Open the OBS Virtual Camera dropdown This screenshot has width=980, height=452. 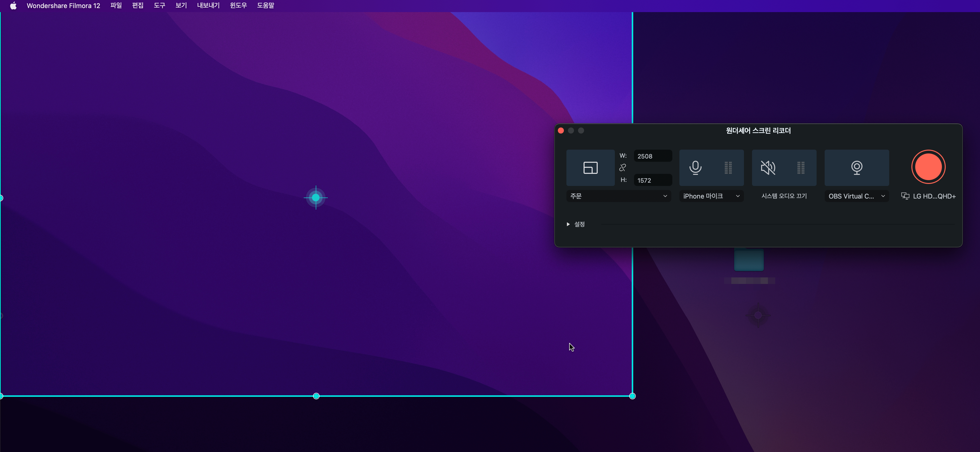click(x=856, y=196)
